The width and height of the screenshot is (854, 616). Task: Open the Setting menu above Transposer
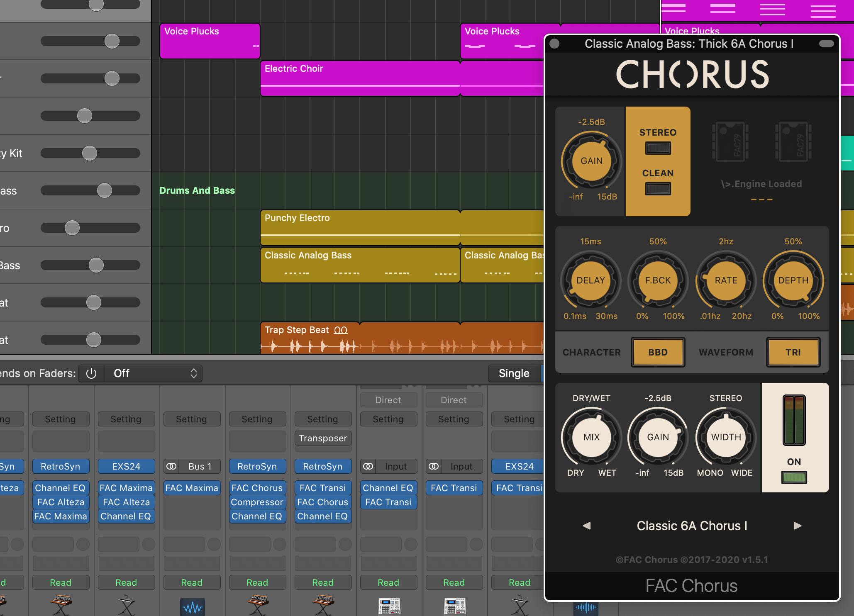322,419
